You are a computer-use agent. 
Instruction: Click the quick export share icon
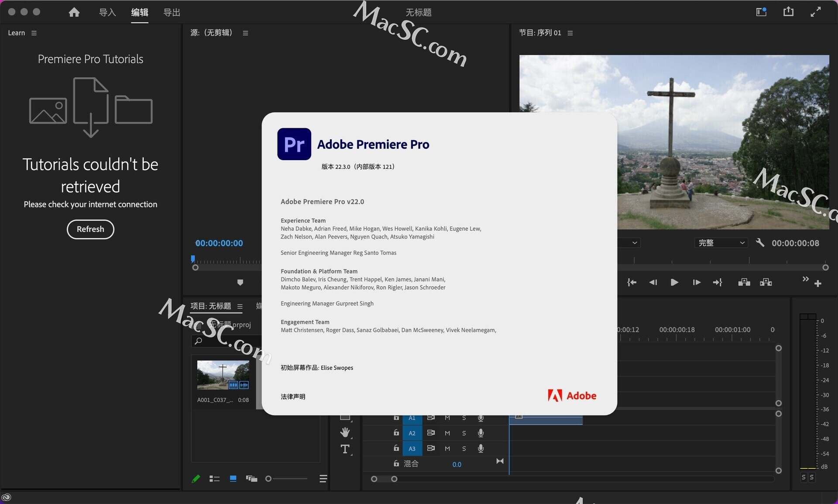[x=788, y=12]
